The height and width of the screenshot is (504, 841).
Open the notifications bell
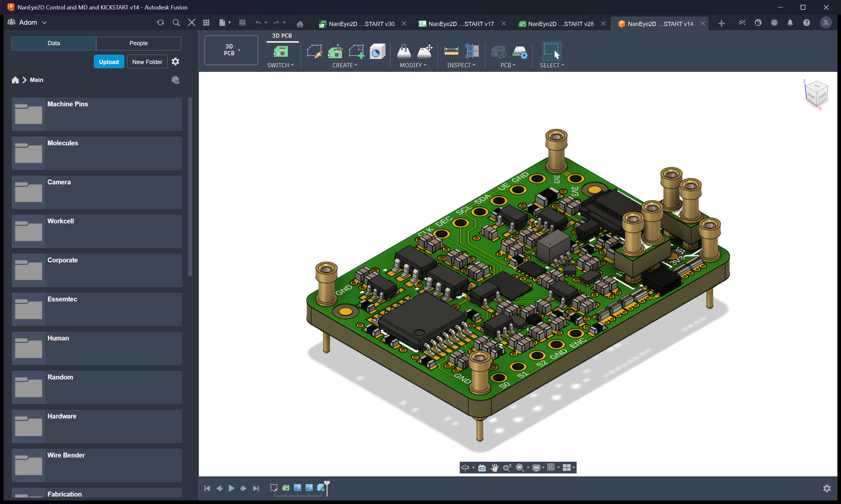790,23
